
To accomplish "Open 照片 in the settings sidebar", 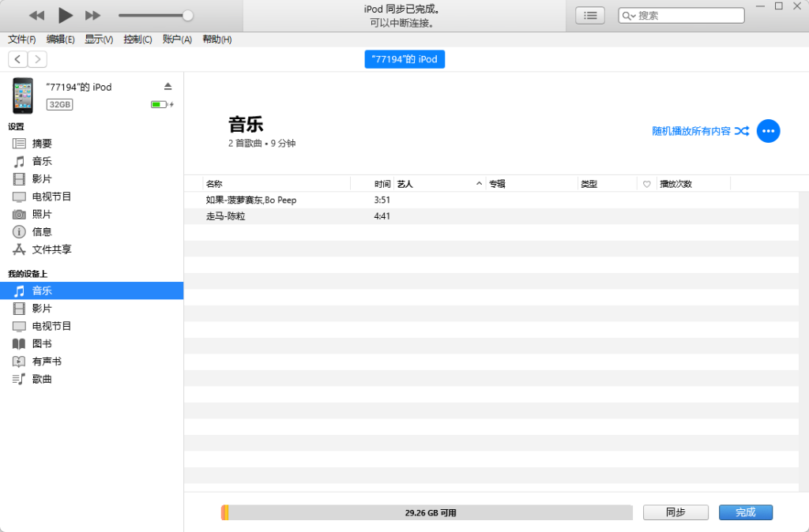I will click(x=42, y=214).
